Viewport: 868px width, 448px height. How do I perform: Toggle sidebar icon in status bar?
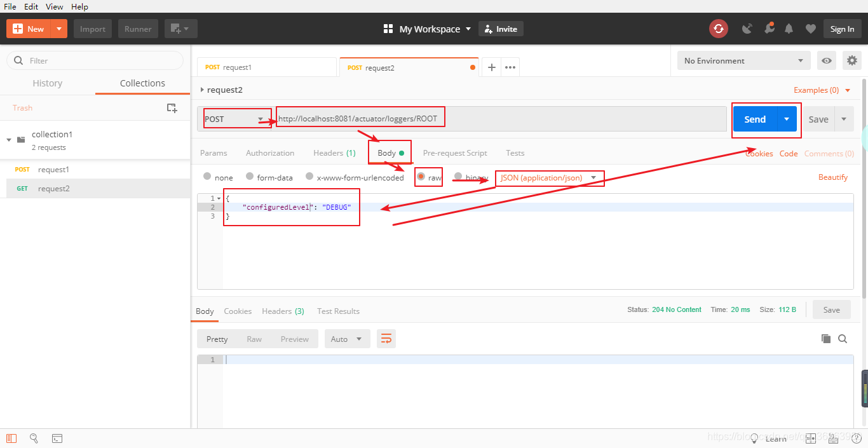pyautogui.click(x=11, y=438)
